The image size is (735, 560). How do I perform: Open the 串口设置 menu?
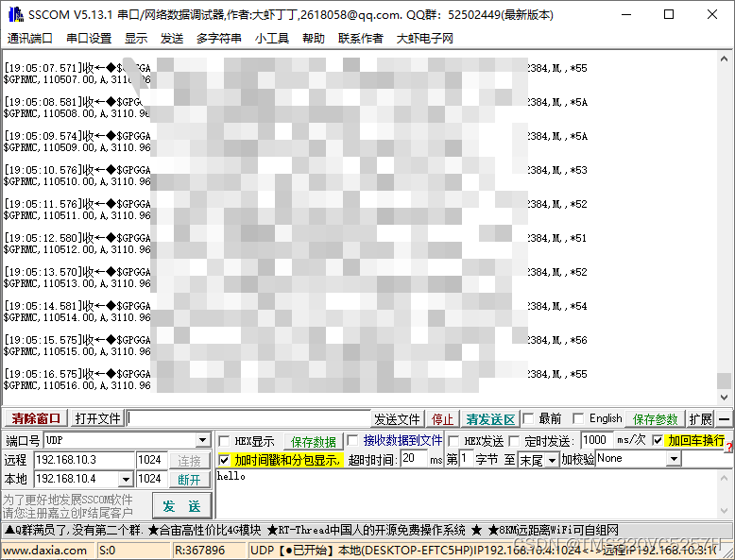tap(89, 39)
